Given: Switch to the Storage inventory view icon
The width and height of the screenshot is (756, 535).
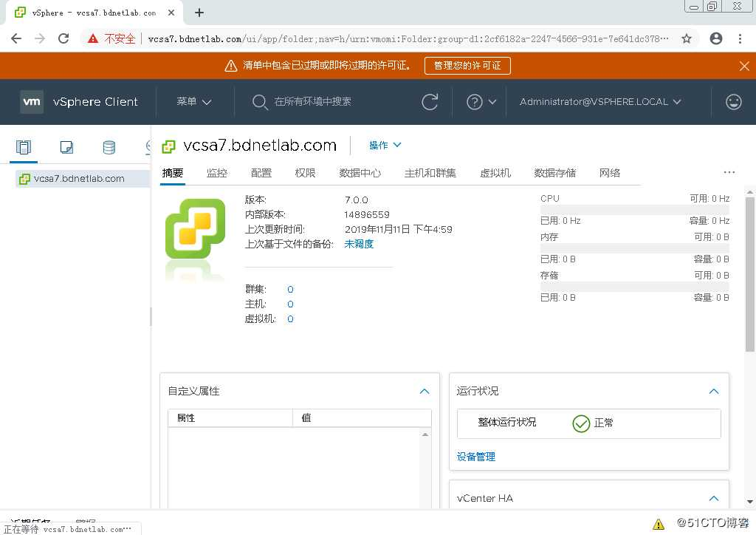Looking at the screenshot, I should click(x=109, y=147).
